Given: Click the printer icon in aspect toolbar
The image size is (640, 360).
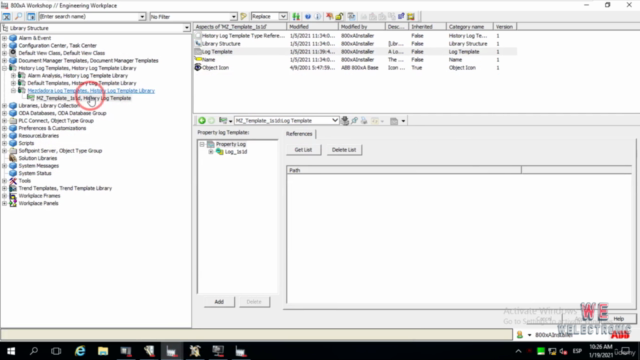Looking at the screenshot, I should point(364,121).
